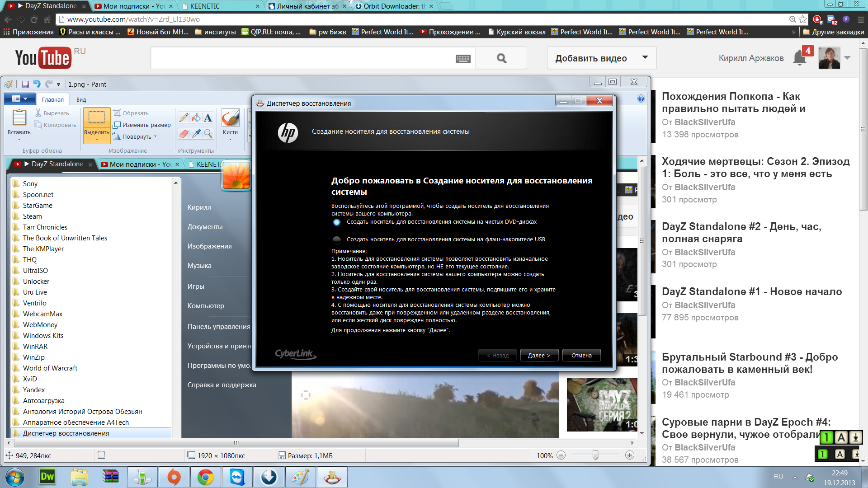Switch to the Вид ribbon tab
This screenshot has height=488, width=868.
pyautogui.click(x=81, y=99)
